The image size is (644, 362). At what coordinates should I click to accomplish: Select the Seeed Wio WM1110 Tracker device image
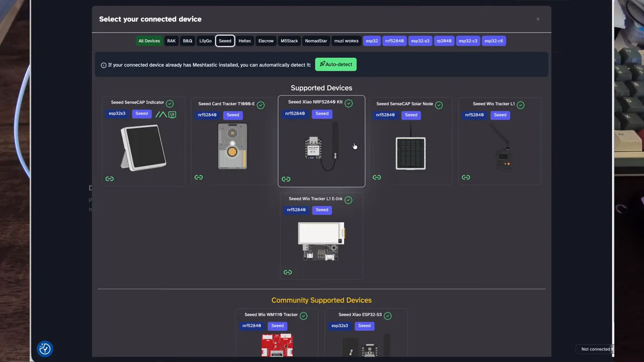coord(277,345)
